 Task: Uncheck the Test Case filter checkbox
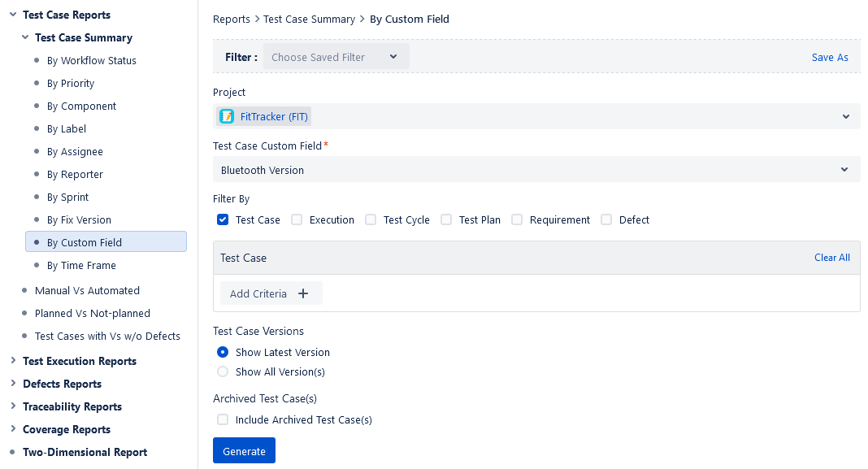coord(222,219)
